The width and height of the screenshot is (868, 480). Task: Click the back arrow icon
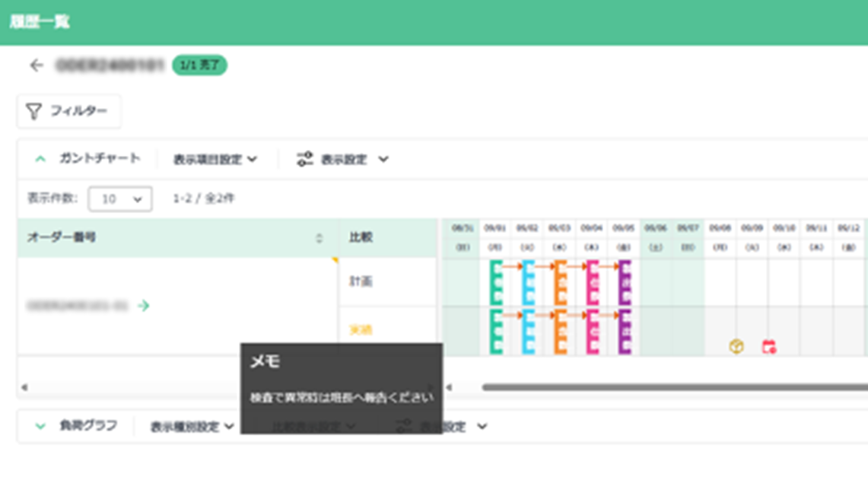[x=37, y=65]
